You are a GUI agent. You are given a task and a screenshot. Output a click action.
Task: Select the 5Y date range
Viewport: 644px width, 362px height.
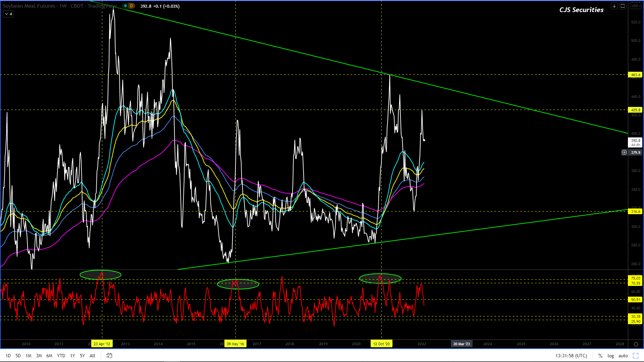[x=82, y=356]
